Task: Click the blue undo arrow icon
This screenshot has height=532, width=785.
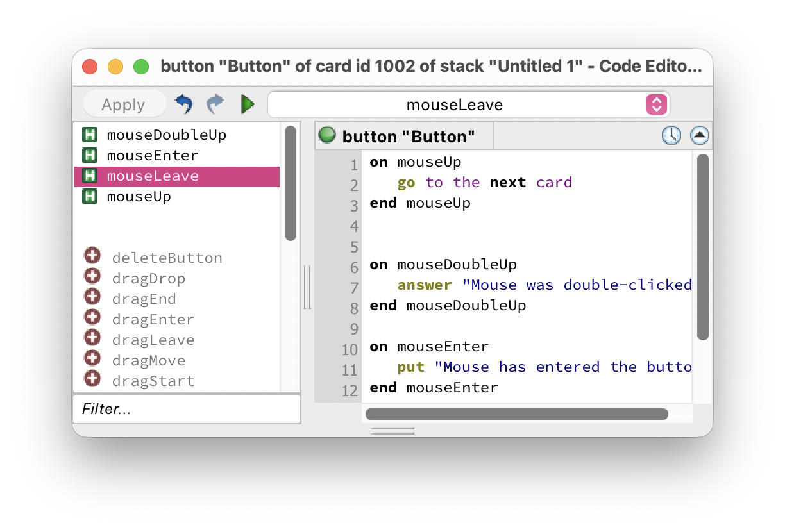Action: (x=184, y=104)
